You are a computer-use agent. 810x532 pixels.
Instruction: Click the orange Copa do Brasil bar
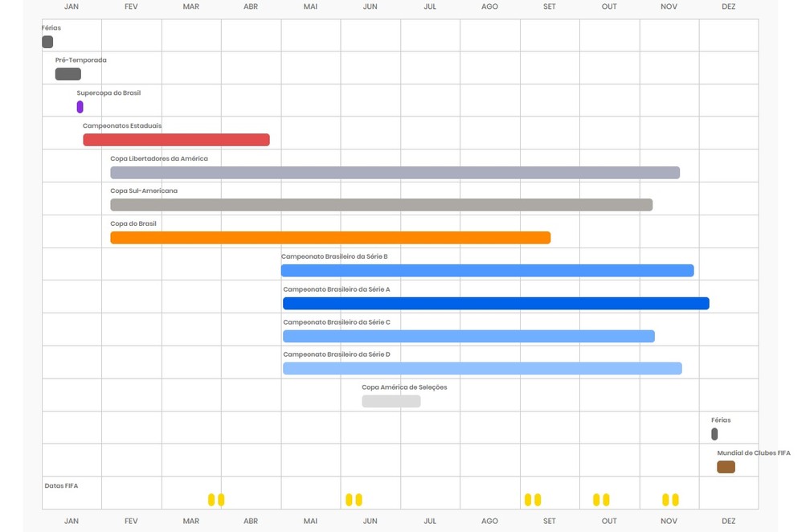click(330, 238)
